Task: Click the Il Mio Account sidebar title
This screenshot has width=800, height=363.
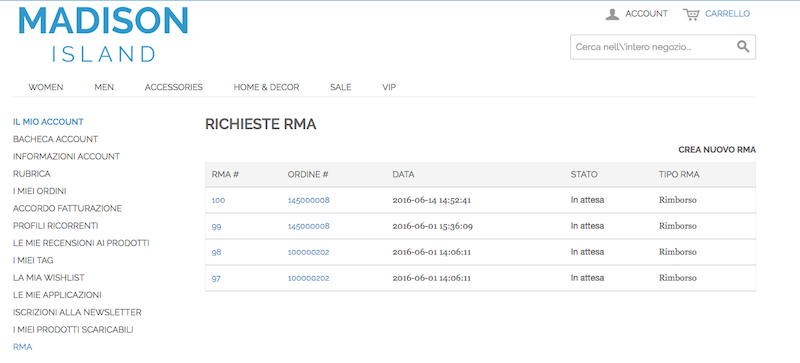Action: pyautogui.click(x=48, y=122)
